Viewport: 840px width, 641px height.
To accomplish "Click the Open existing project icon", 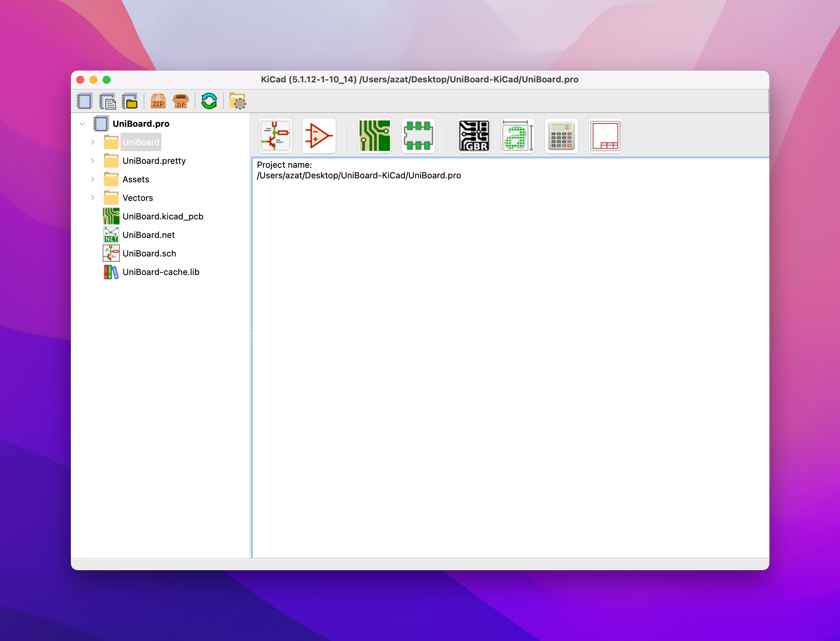I will point(130,102).
